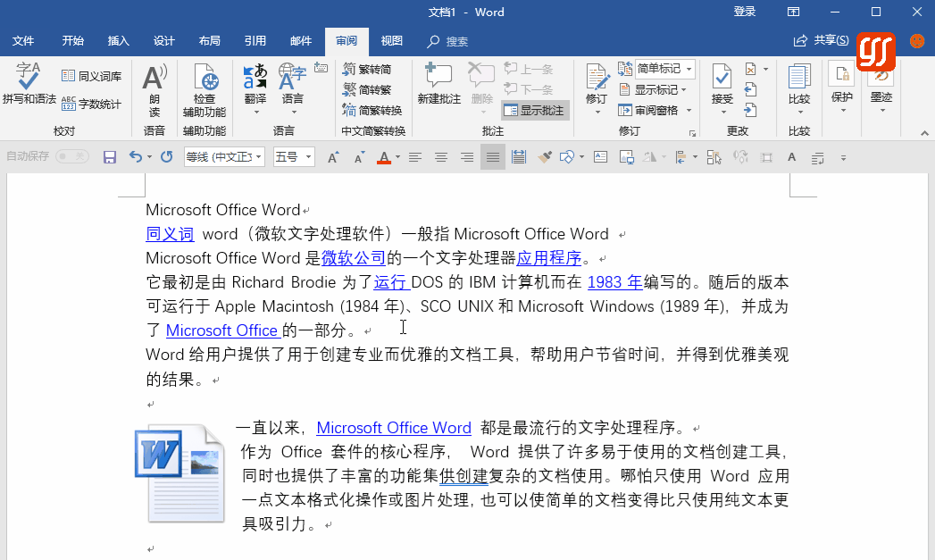The image size is (935, 560).
Task: Go to previous change icon
Action: (751, 90)
